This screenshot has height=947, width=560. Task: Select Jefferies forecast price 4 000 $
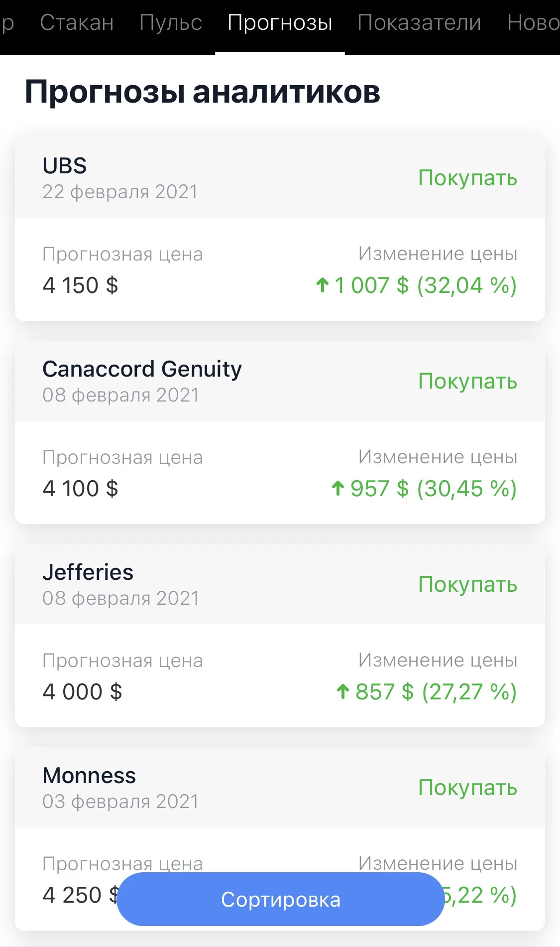82,692
